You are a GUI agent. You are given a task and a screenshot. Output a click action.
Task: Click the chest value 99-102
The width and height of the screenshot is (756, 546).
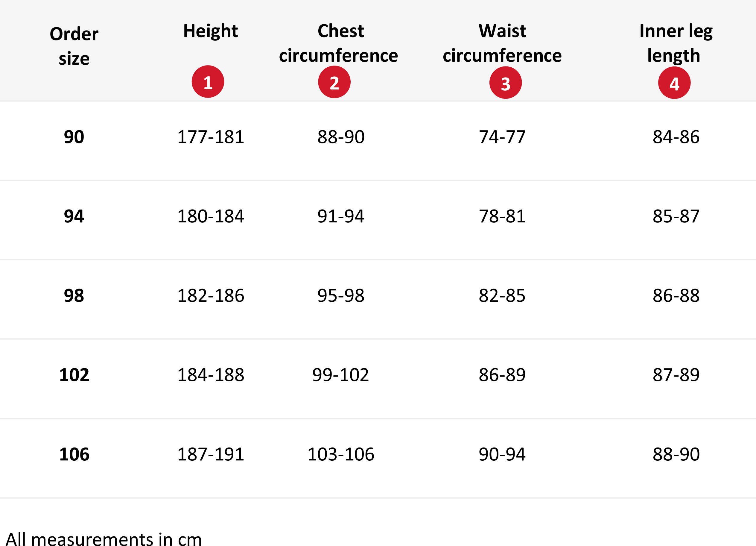click(x=340, y=375)
